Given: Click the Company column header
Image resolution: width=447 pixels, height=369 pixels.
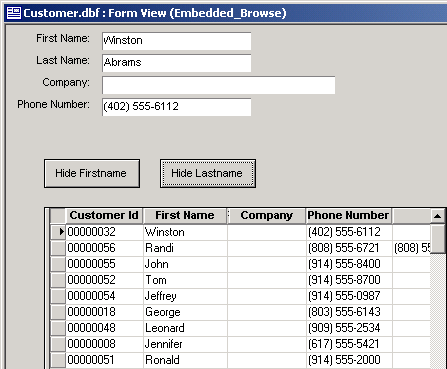Looking at the screenshot, I should click(x=266, y=216).
